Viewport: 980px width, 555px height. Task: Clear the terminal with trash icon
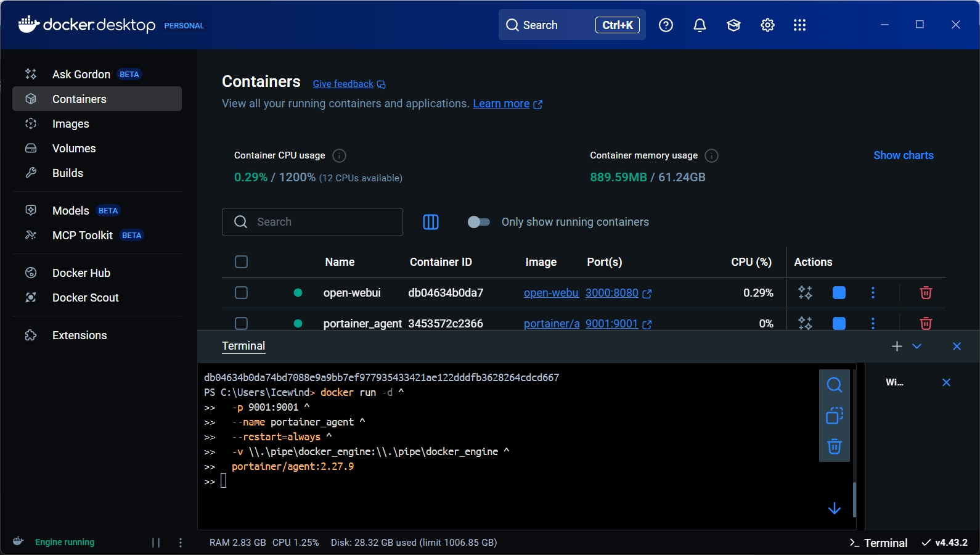pos(835,446)
